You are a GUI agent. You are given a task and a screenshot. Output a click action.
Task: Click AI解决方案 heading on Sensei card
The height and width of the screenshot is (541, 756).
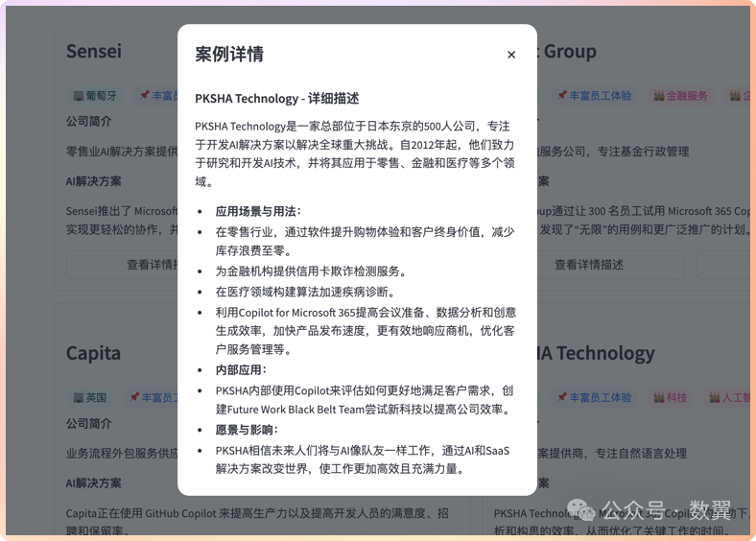(x=93, y=182)
